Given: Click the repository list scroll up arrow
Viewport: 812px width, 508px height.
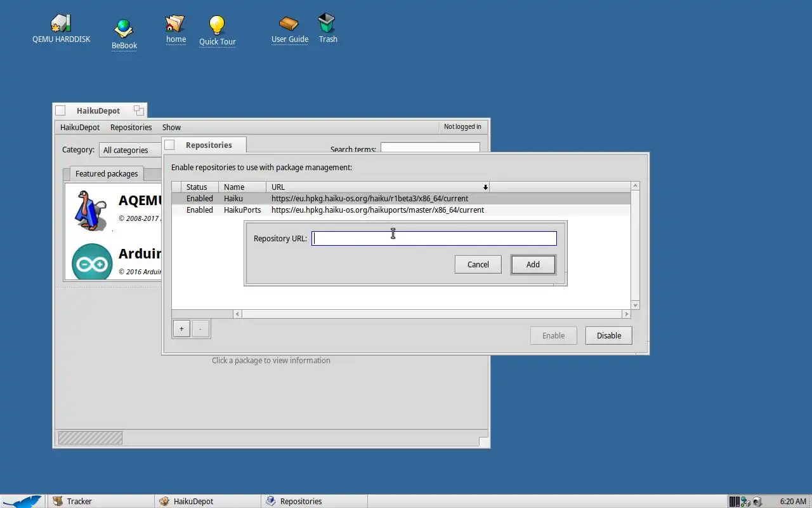Looking at the screenshot, I should [635, 186].
